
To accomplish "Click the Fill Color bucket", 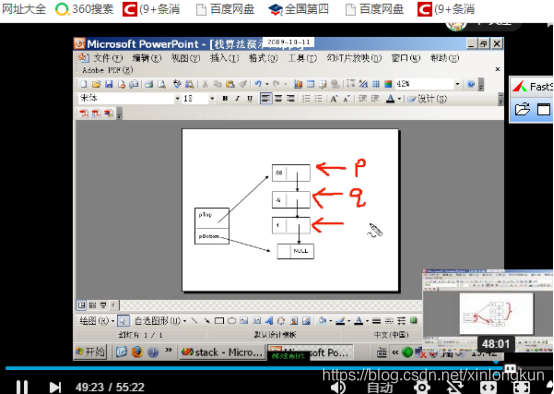I will (322, 321).
